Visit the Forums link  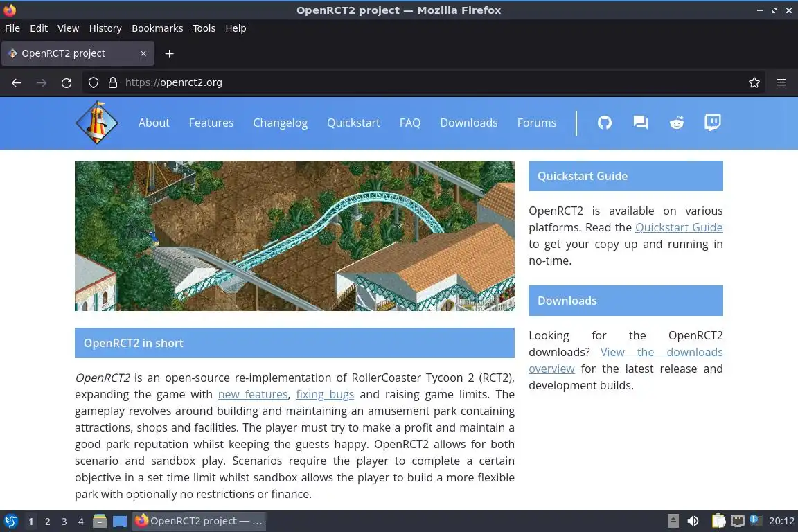536,123
